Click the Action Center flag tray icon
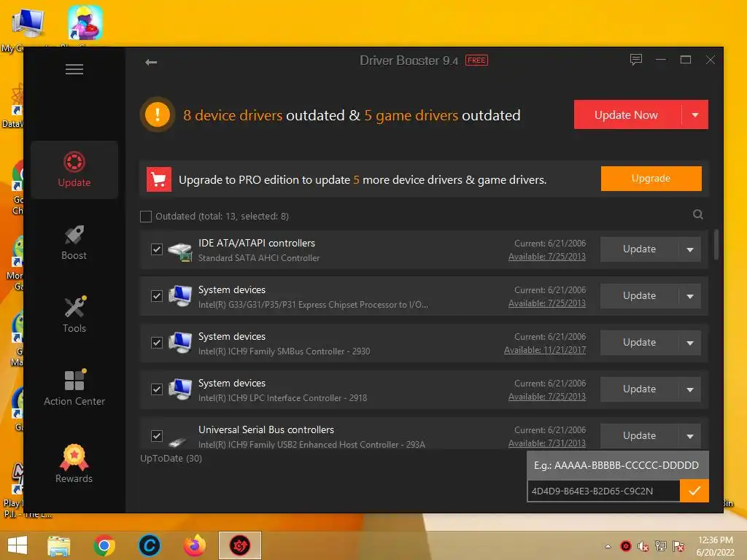747x560 pixels. tap(678, 546)
